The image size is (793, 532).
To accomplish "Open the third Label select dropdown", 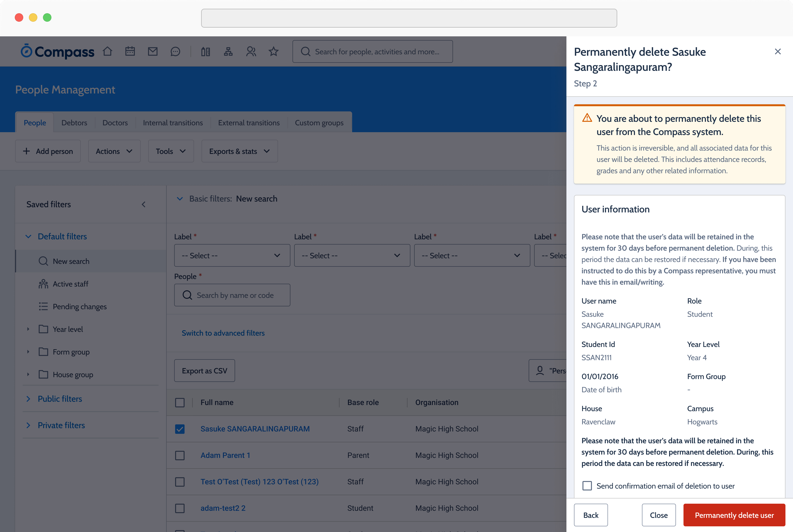I will pos(472,255).
